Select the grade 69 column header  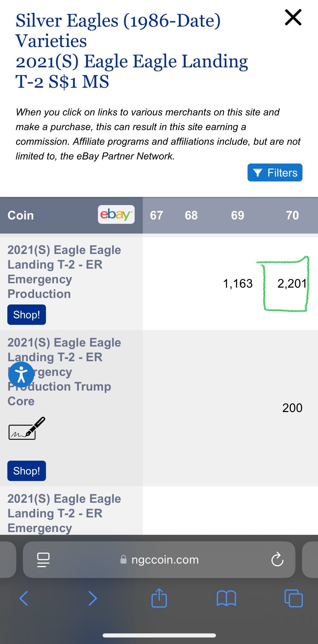(237, 215)
